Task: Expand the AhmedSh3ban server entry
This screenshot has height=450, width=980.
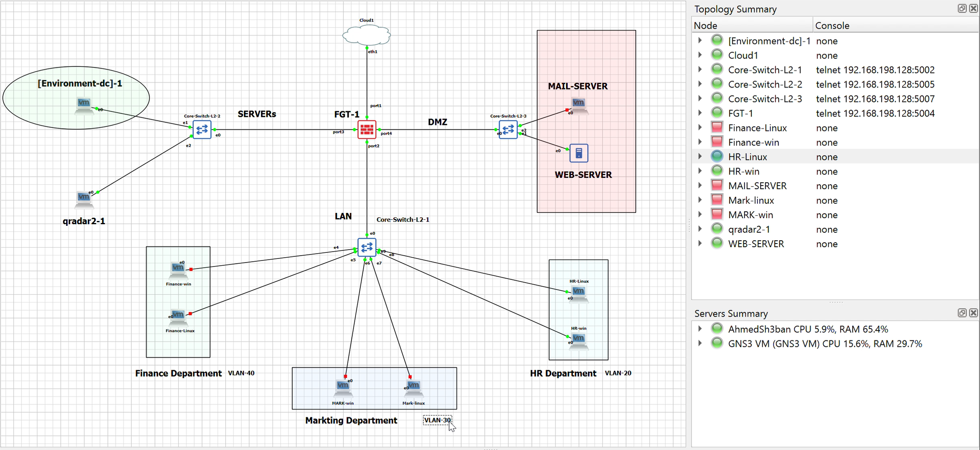Action: click(x=699, y=329)
